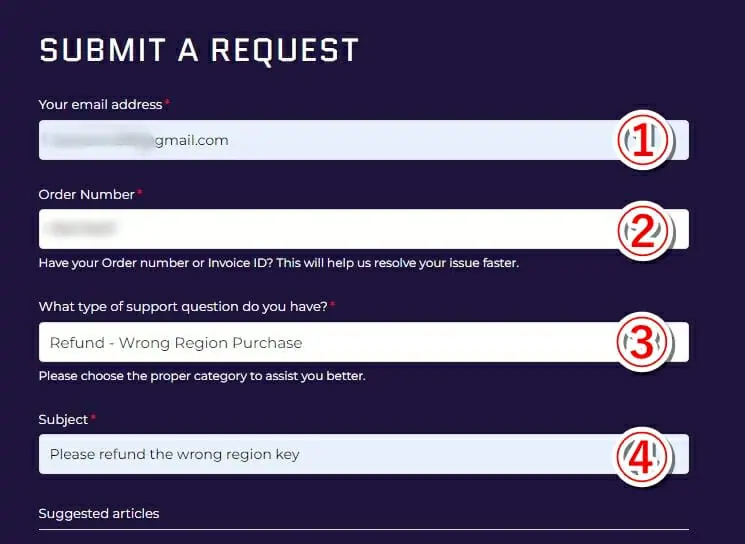745x544 pixels.
Task: Click the red asterisk beside Order Number
Action: point(140,193)
